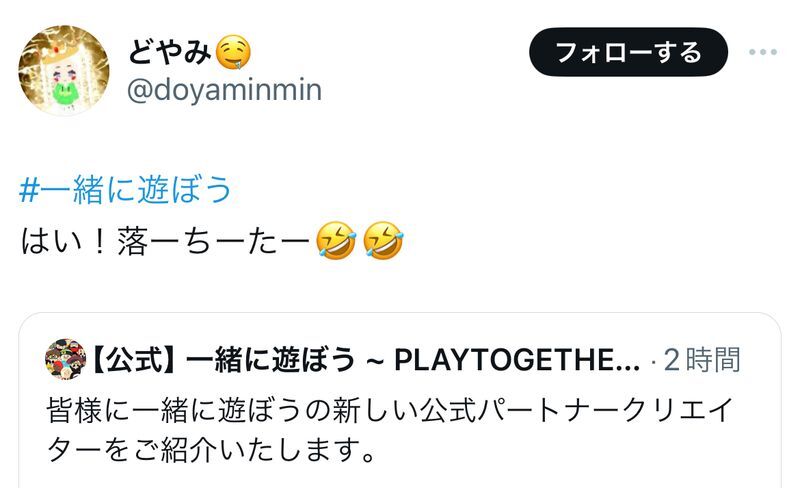Click the truncated PLAYTOGETHE... title text

tap(517, 360)
